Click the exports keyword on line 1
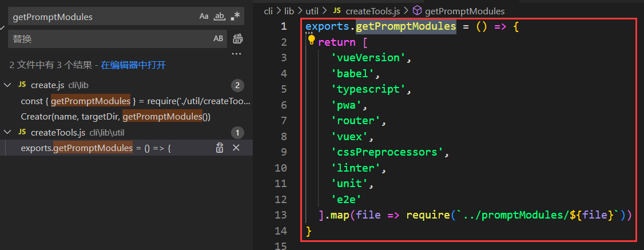Image resolution: width=644 pixels, height=250 pixels. tap(327, 27)
